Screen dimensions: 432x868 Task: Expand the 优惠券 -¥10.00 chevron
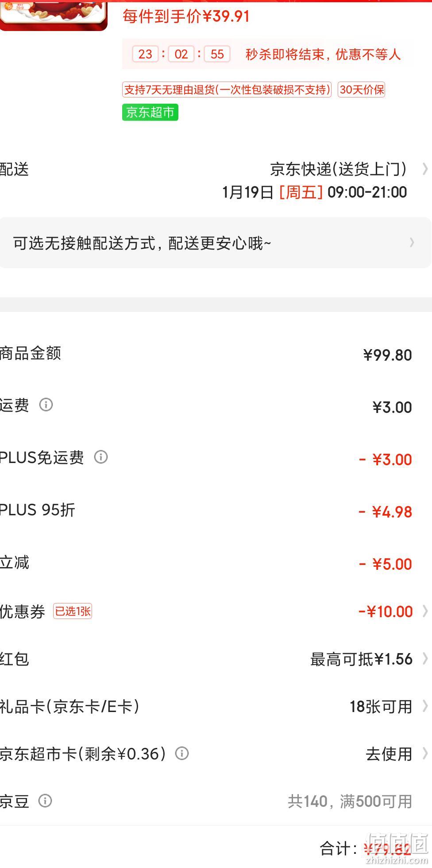click(x=425, y=611)
